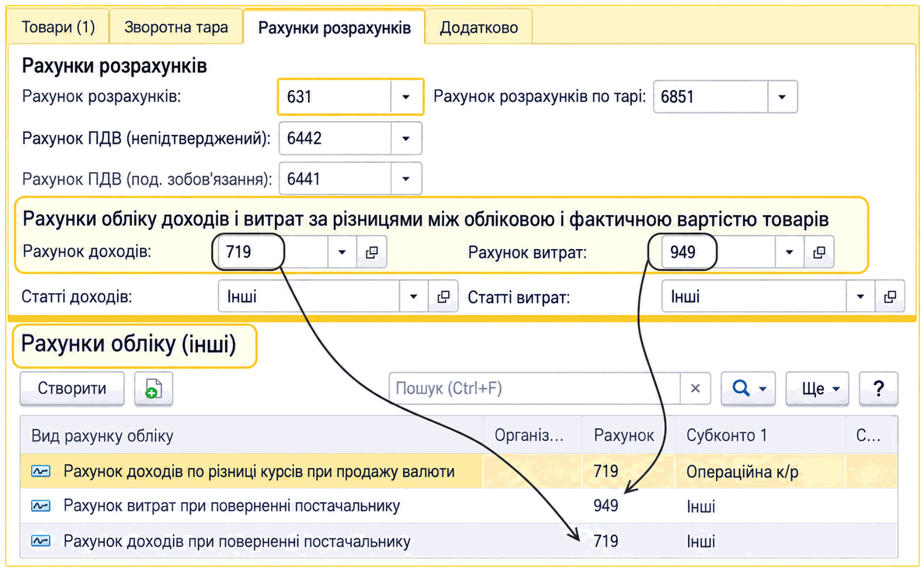Expand the Рахунок витрат 949 dropdown arrow

click(789, 252)
